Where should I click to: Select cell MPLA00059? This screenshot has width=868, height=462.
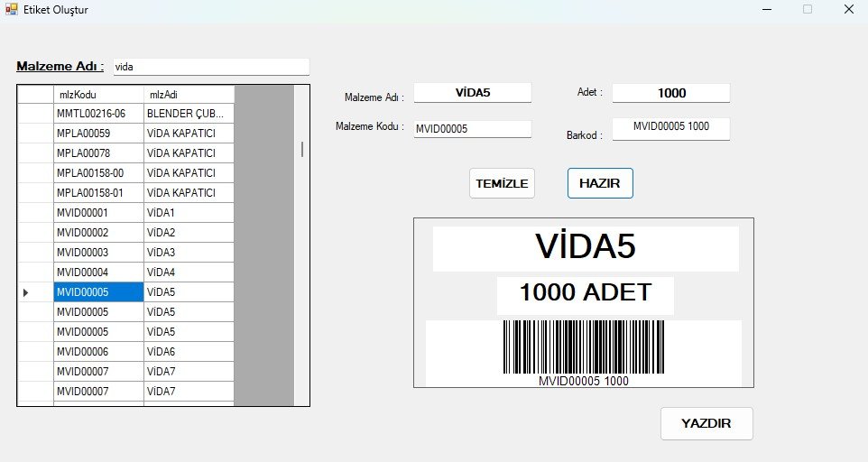coord(98,134)
